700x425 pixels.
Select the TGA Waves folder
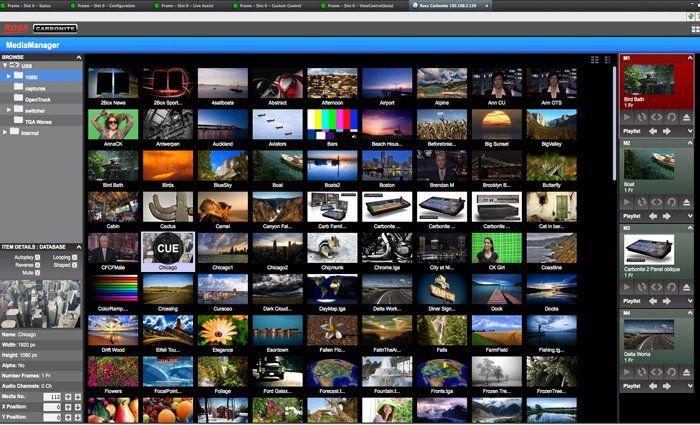point(41,121)
